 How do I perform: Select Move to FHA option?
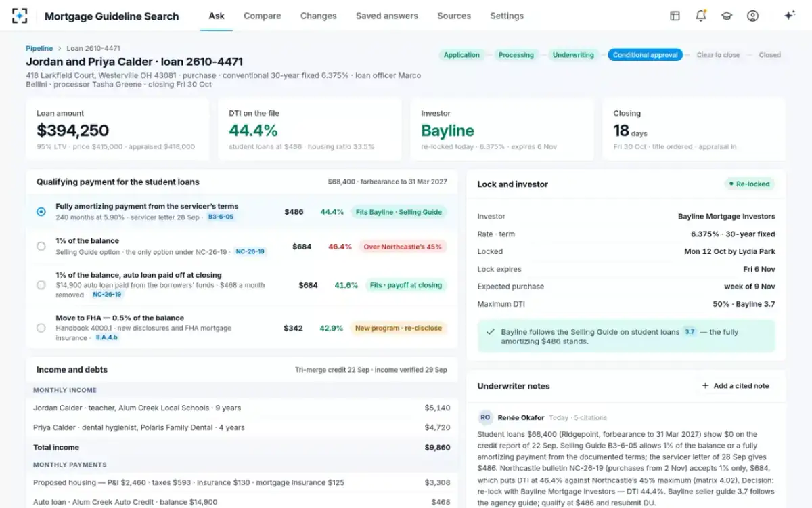41,328
